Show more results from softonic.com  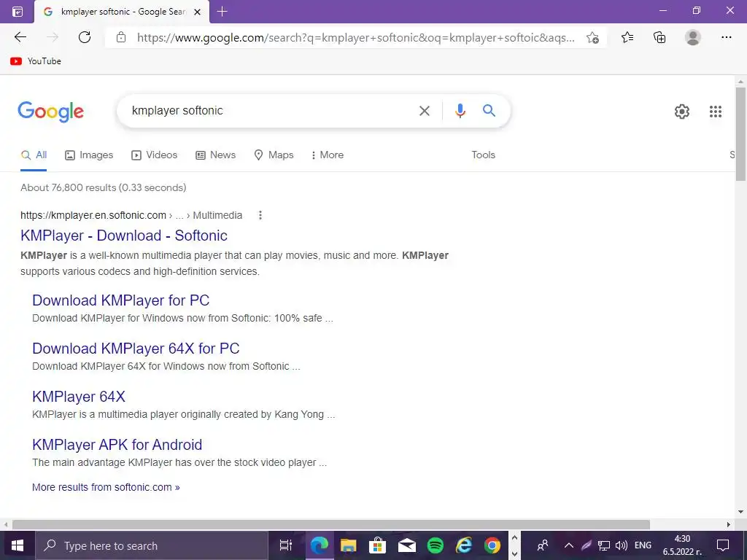pyautogui.click(x=106, y=487)
